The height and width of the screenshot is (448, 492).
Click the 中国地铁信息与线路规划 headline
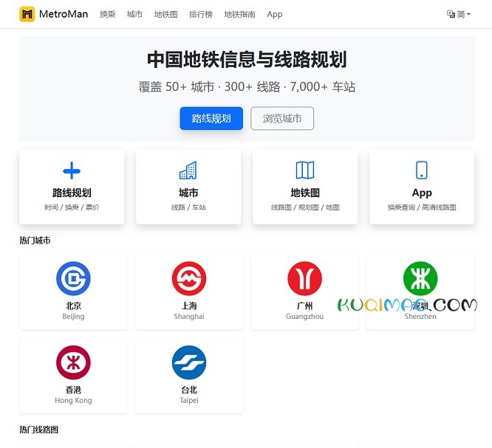pyautogui.click(x=247, y=60)
